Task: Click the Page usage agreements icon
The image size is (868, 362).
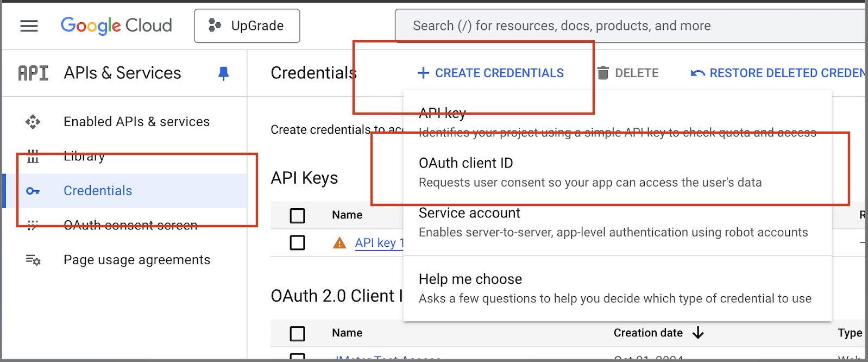Action: pyautogui.click(x=33, y=260)
